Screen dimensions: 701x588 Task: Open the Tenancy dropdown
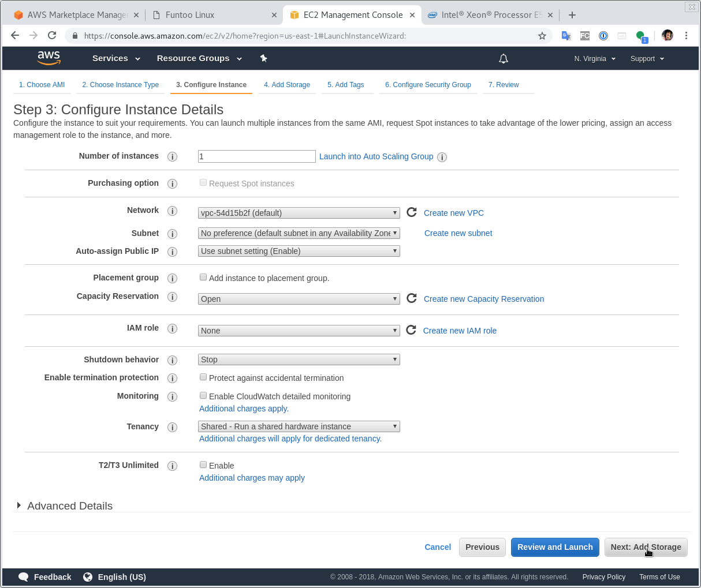(x=299, y=426)
